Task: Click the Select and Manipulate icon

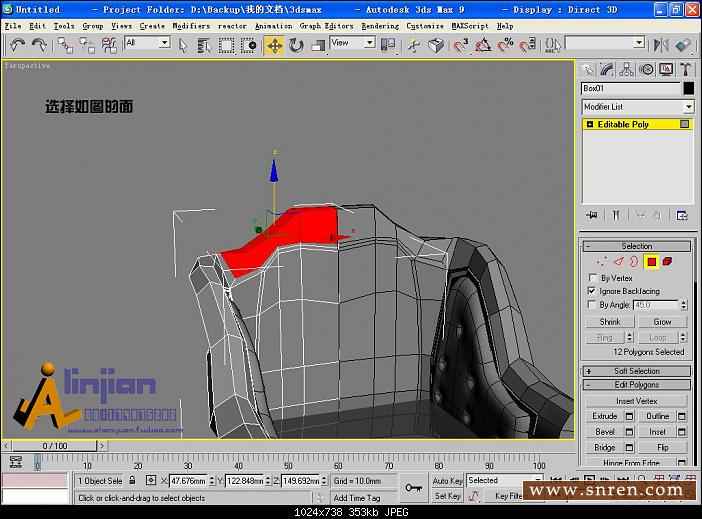Action: coord(414,45)
